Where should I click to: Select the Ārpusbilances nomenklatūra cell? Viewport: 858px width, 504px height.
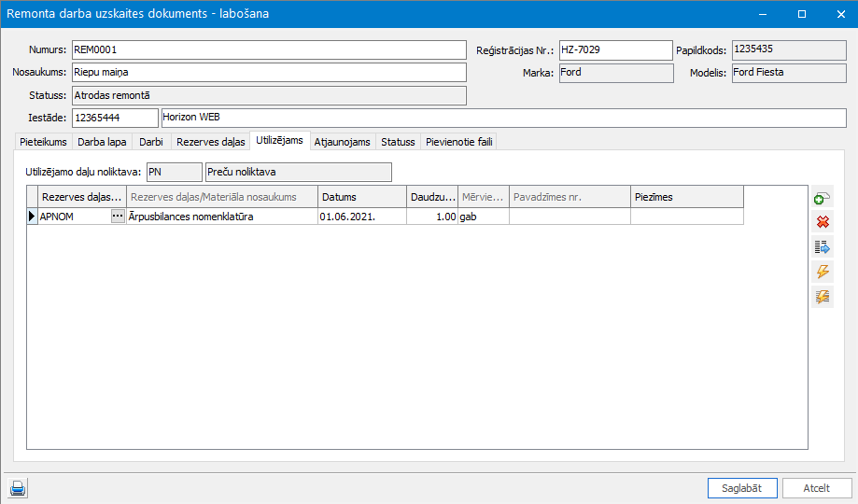(x=221, y=217)
